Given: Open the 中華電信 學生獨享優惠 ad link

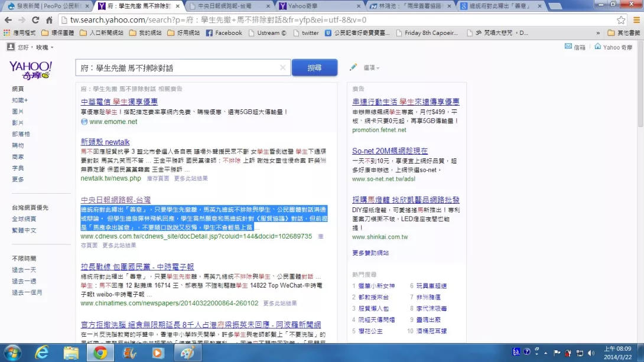Looking at the screenshot, I should point(119,102).
